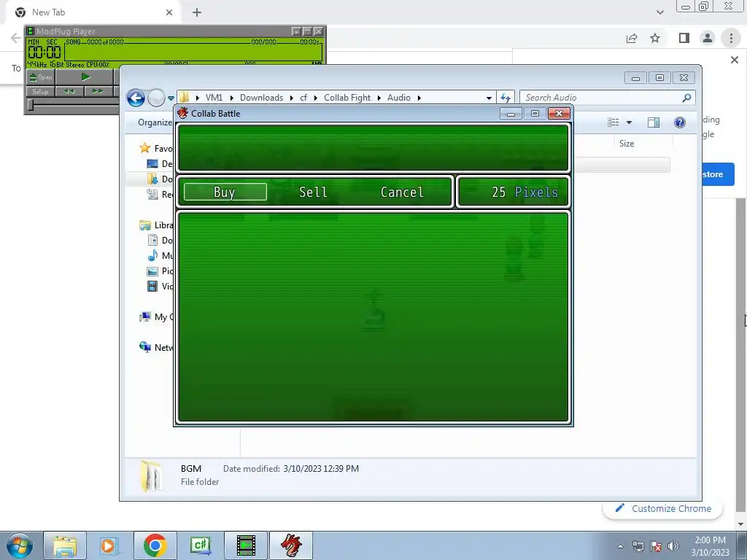Open the Organize menu in Explorer
This screenshot has width=747, height=560.
click(155, 122)
